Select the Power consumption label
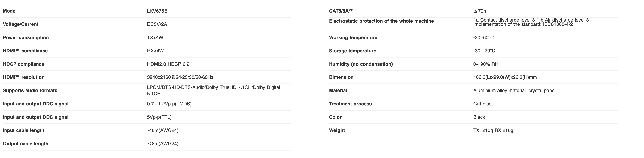The image size is (644, 158). (x=26, y=37)
